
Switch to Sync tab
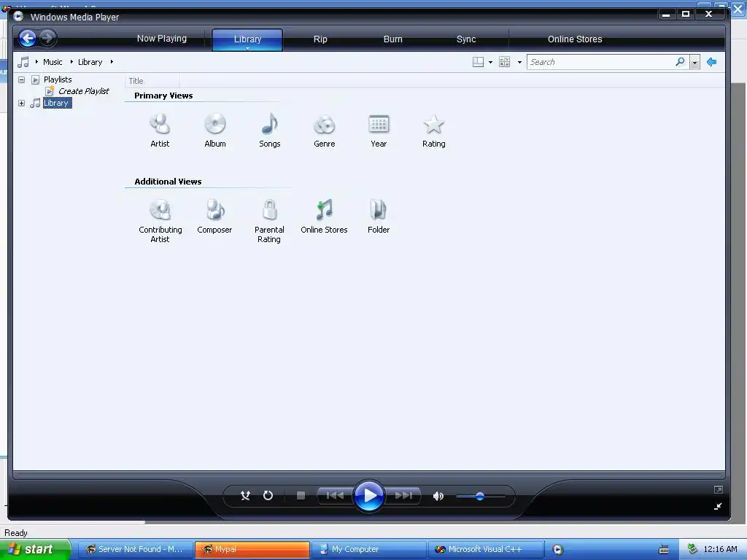pyautogui.click(x=466, y=39)
